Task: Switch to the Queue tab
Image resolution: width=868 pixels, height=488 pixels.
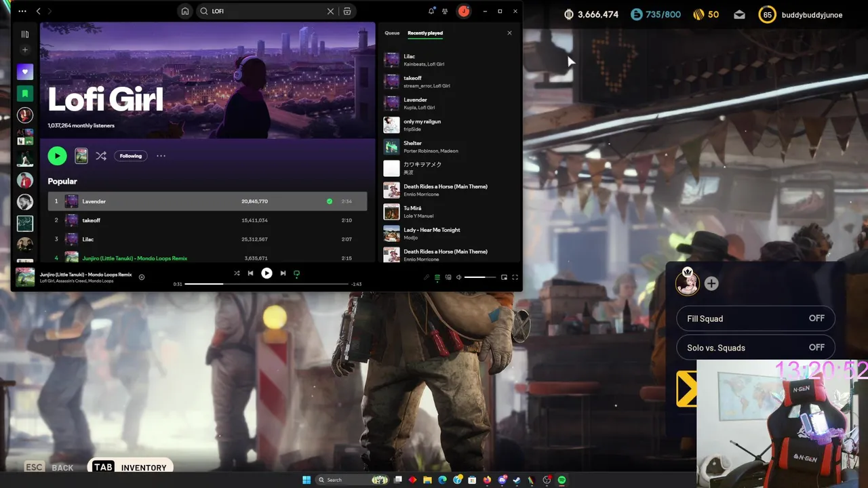Action: [x=392, y=33]
